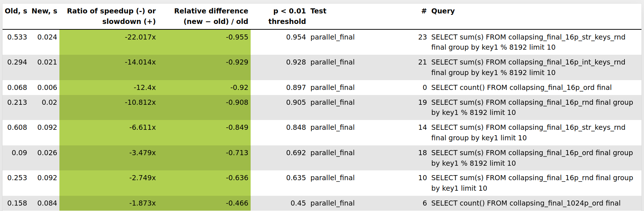Click the query text for query number 0

point(521,88)
